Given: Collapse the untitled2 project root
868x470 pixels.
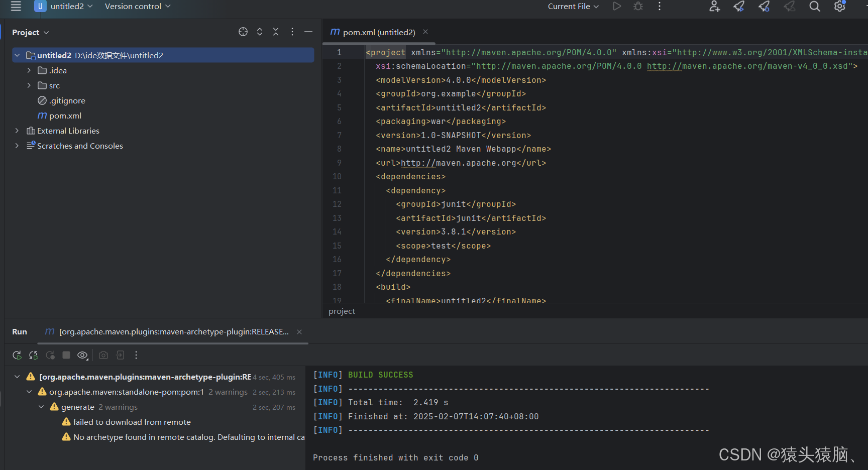Looking at the screenshot, I should click(x=17, y=55).
